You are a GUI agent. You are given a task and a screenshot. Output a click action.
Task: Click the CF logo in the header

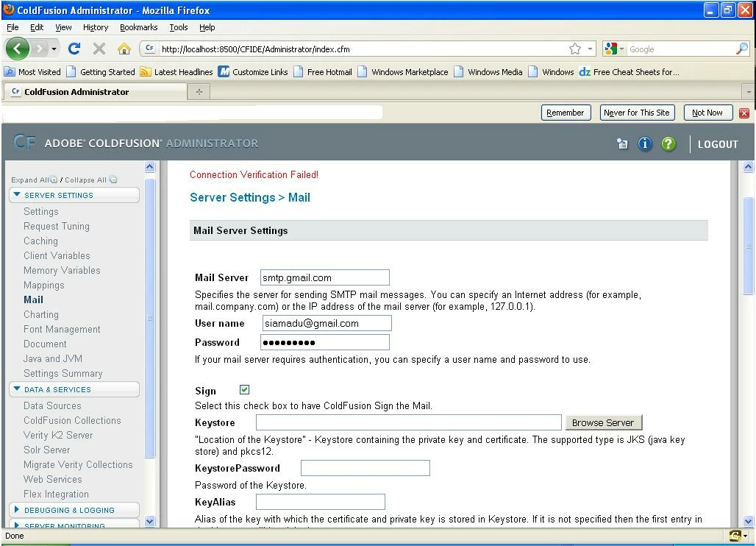tap(24, 142)
